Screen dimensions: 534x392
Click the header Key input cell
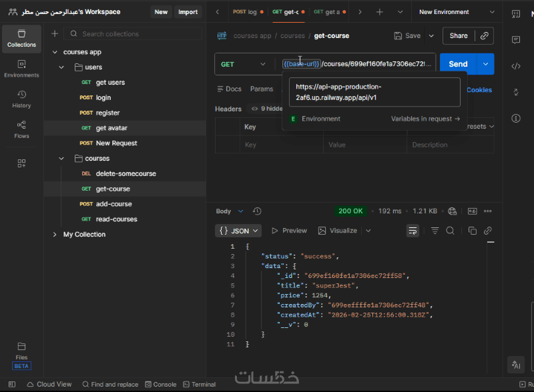281,145
